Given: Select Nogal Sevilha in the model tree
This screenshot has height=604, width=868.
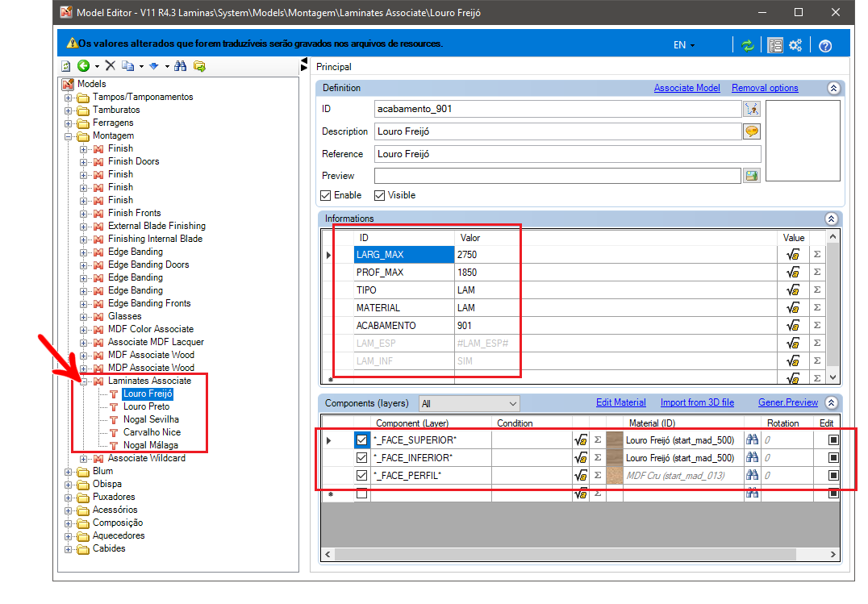Looking at the screenshot, I should point(151,419).
